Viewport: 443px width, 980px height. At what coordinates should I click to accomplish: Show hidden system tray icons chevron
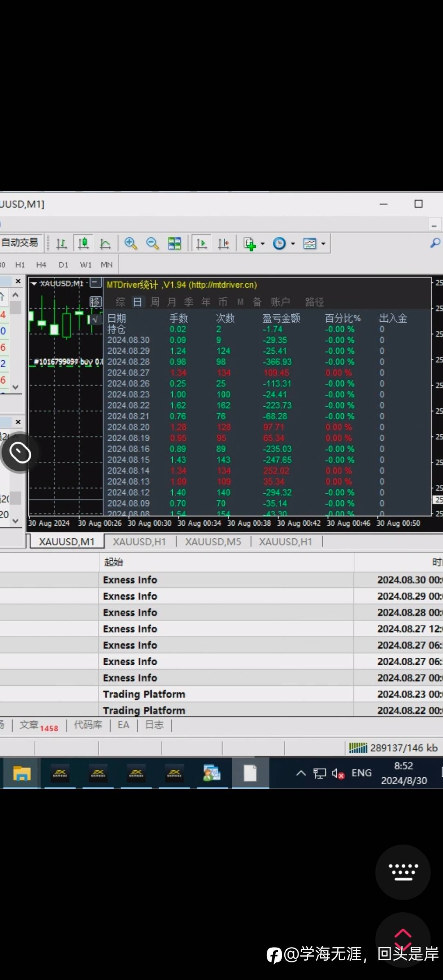pyautogui.click(x=301, y=773)
